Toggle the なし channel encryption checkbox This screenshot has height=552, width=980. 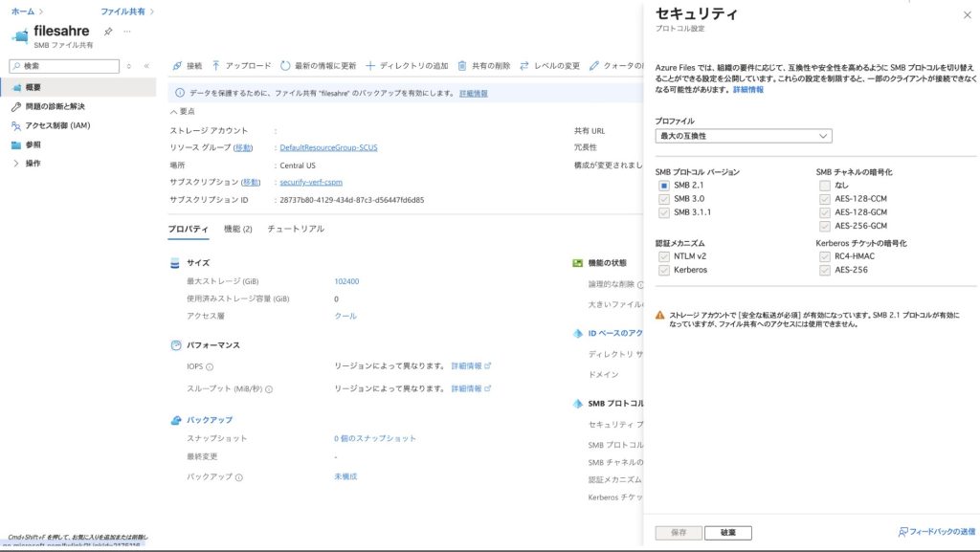[x=825, y=186]
